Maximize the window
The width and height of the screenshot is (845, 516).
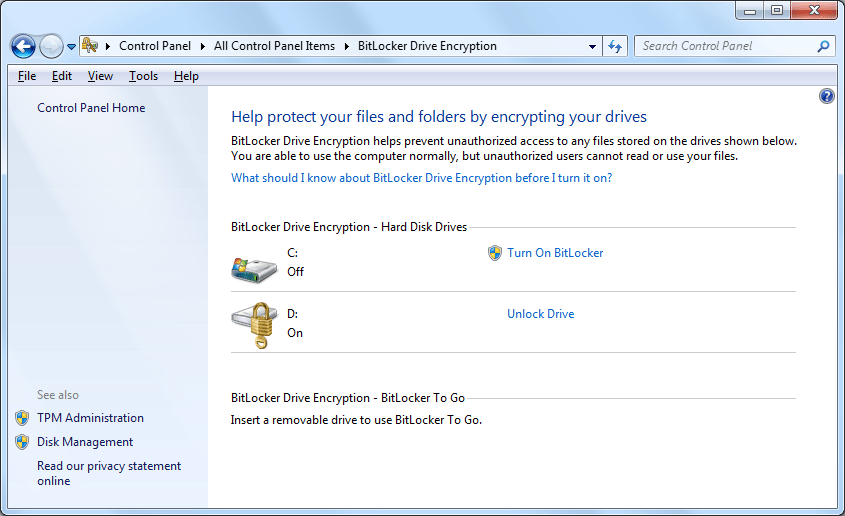777,10
